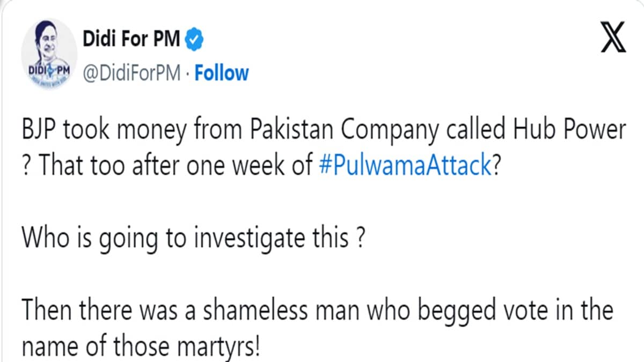Click the line starting 'Then there was'
The height and width of the screenshot is (362, 644).
tap(317, 312)
